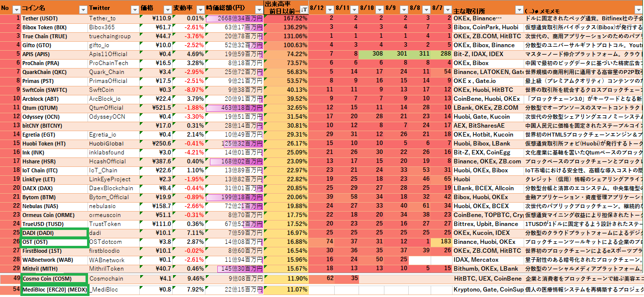Select Qtum's ¥521.5 price cell
This screenshot has width=644, height=297.
(155, 108)
